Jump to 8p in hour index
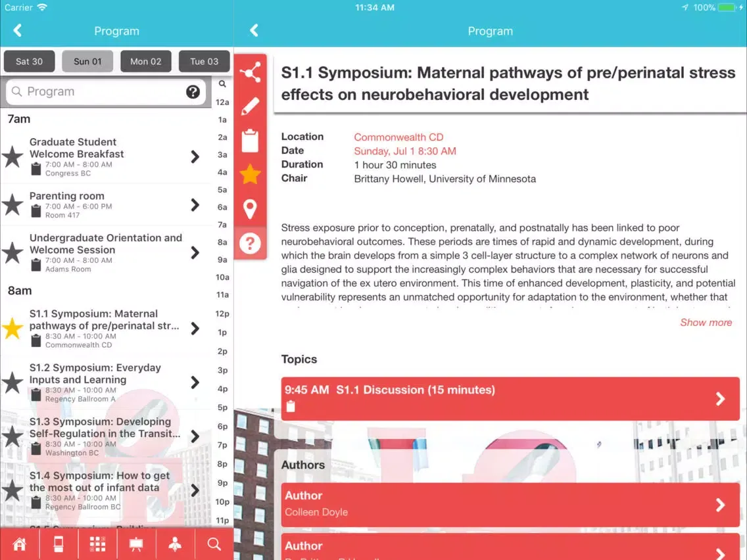Screen dimensions: 747x560 click(x=222, y=463)
